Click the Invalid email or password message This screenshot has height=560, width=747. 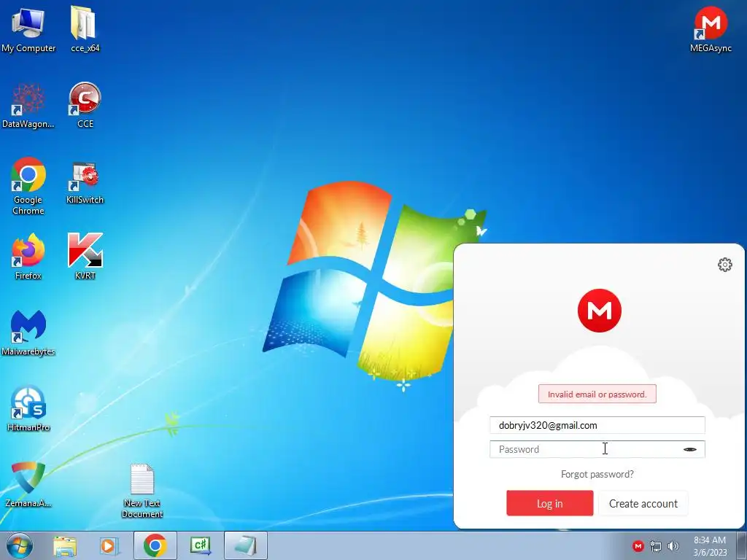(597, 394)
